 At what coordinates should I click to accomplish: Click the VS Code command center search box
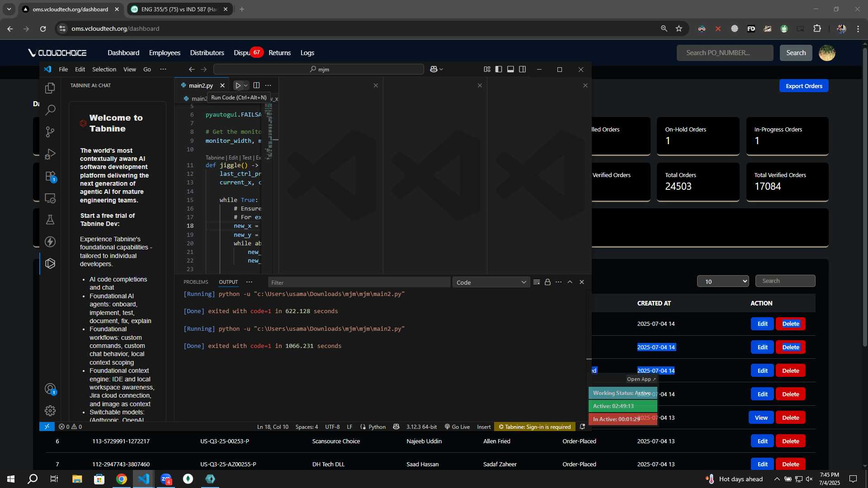pos(318,69)
